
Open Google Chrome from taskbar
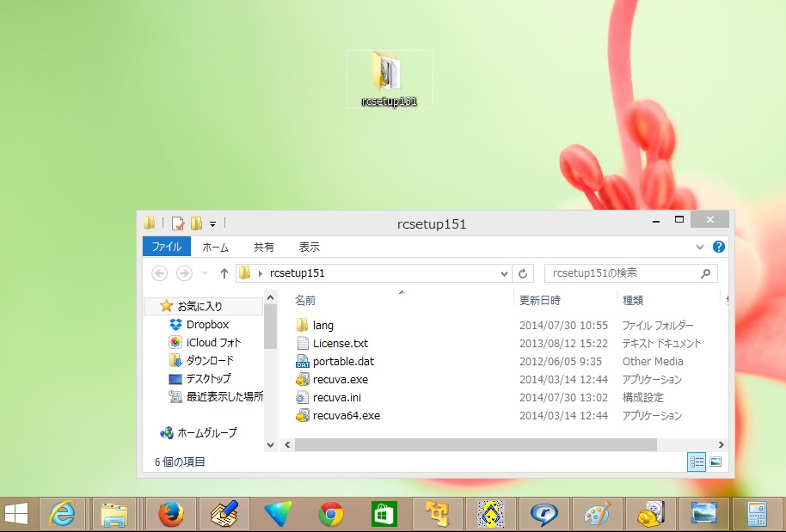tap(331, 514)
